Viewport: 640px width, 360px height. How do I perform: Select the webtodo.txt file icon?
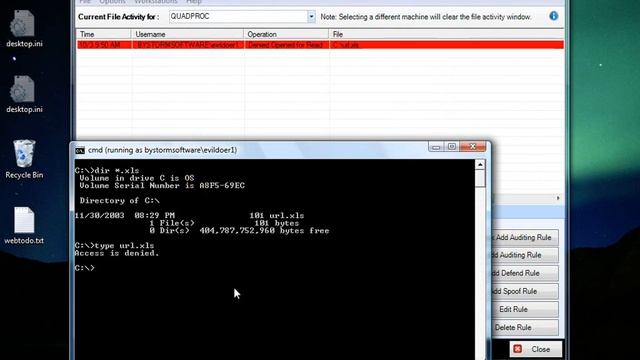[x=24, y=225]
